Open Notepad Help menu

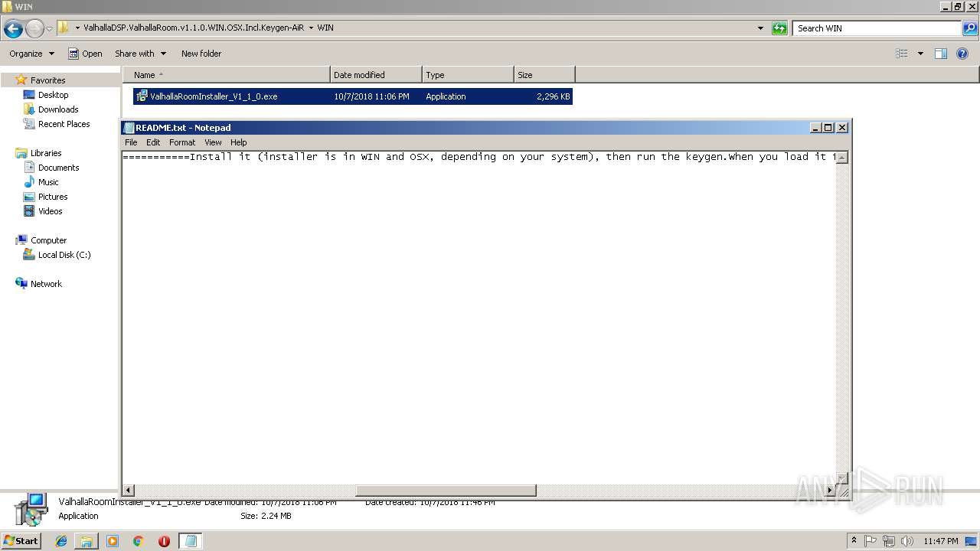239,142
